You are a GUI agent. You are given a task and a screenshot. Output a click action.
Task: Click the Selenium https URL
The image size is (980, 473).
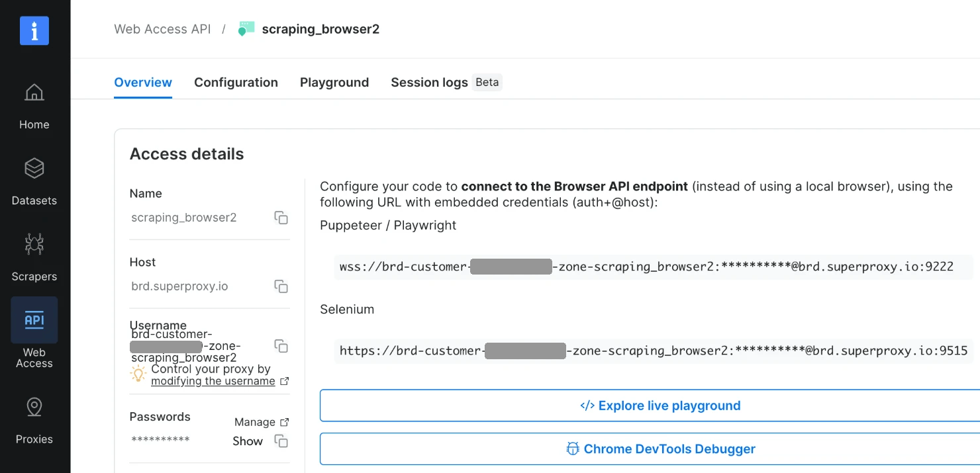[x=654, y=351]
